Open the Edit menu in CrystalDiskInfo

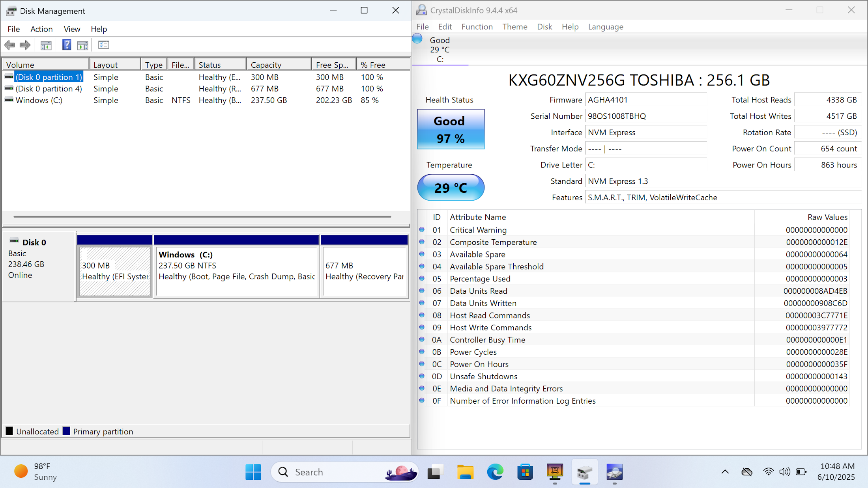coord(445,26)
